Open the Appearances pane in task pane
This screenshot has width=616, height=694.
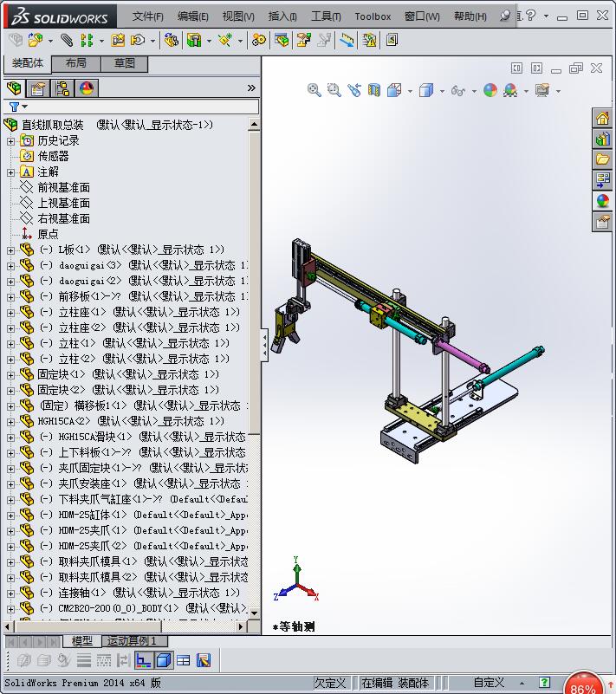pos(602,201)
